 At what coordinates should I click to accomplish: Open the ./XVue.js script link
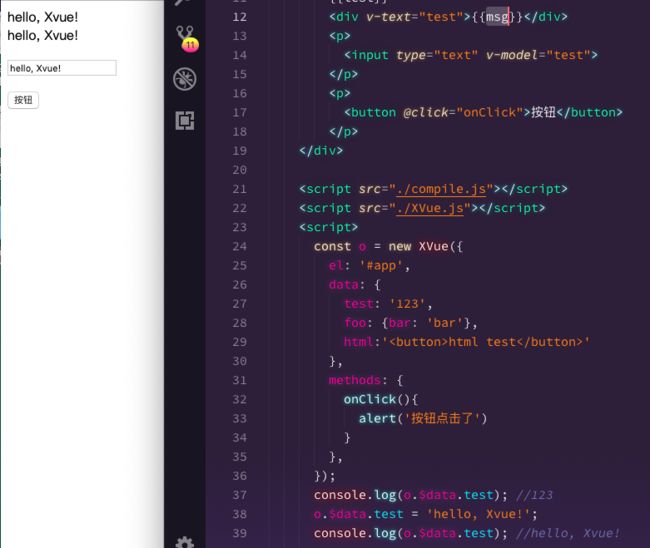[430, 208]
